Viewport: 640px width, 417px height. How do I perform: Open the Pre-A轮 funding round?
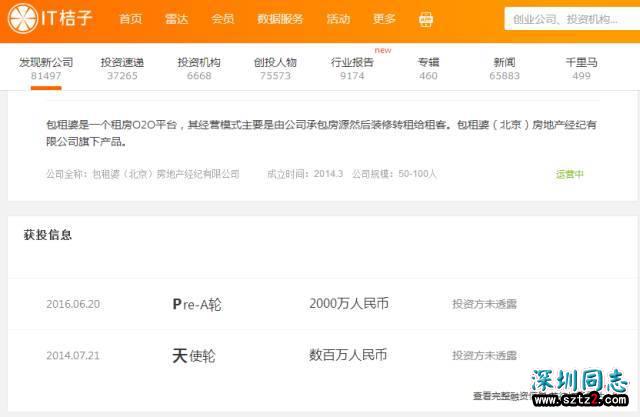[x=197, y=304]
